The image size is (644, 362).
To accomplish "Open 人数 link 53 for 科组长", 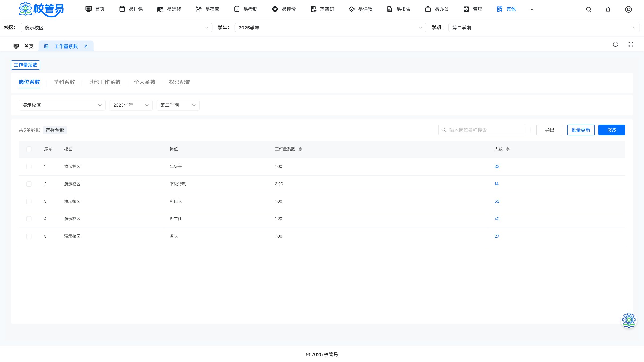I will (x=497, y=201).
